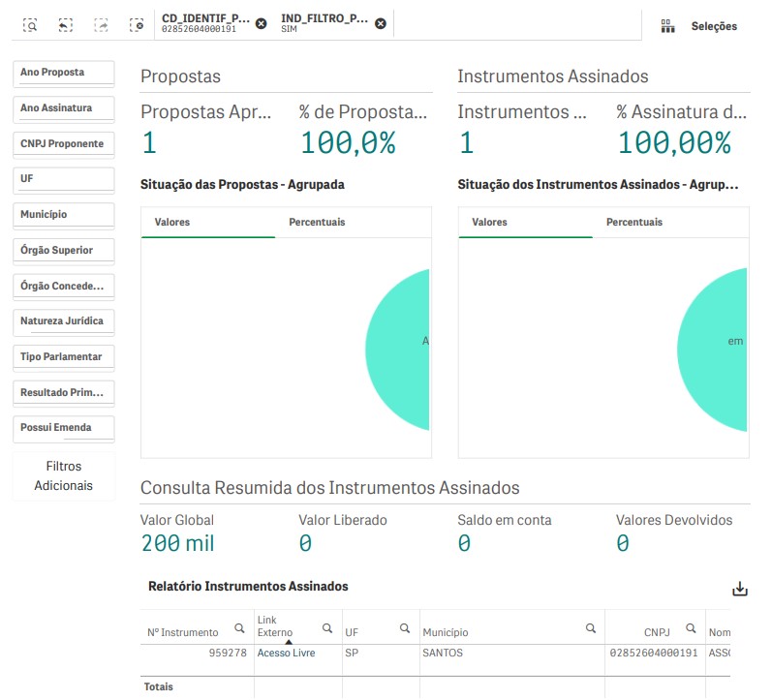Search in the Nº Instrumento column
This screenshot has width=772, height=700.
(239, 628)
